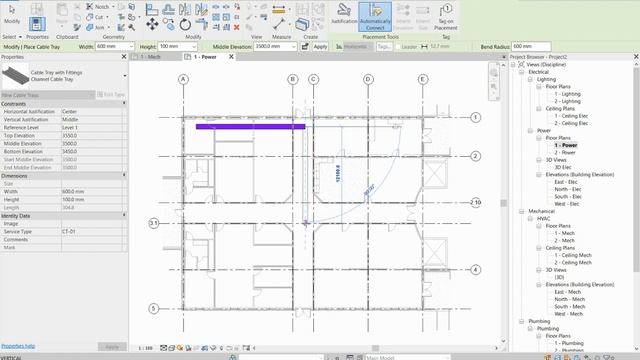Open the Middle Elevation dropdown
The height and width of the screenshot is (360, 640).
[293, 47]
